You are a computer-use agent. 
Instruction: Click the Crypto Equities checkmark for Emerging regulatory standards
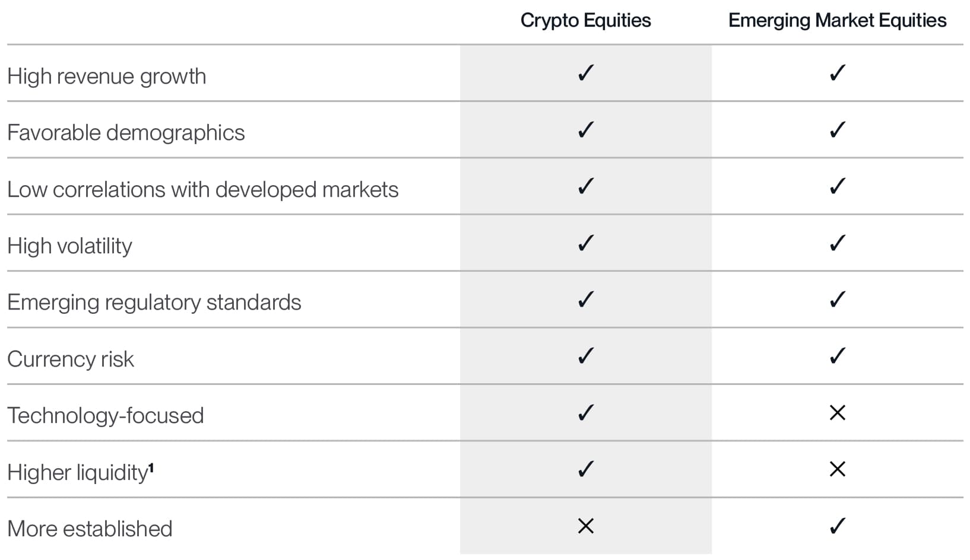(x=585, y=300)
